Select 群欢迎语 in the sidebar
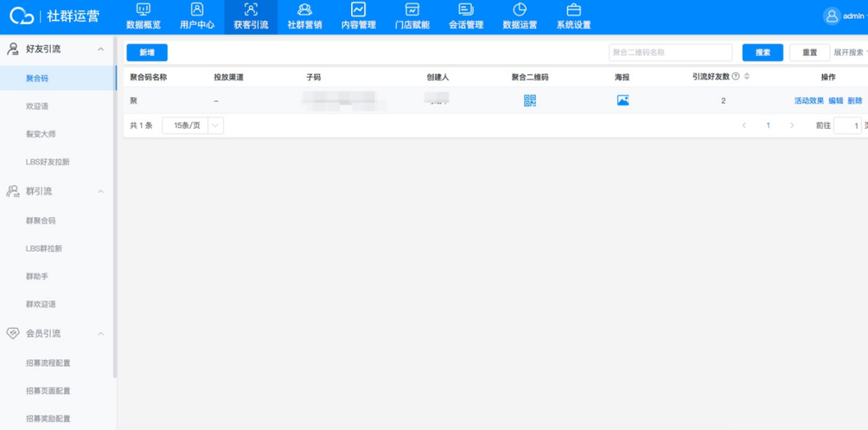Viewport: 868px width, 430px height. click(x=40, y=305)
